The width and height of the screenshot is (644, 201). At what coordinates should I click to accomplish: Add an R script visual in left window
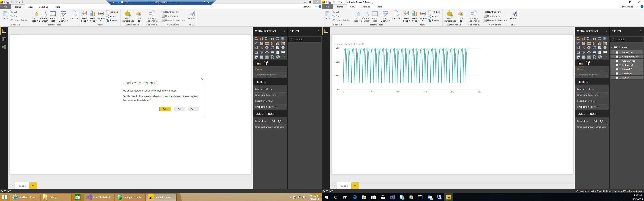[x=272, y=57]
